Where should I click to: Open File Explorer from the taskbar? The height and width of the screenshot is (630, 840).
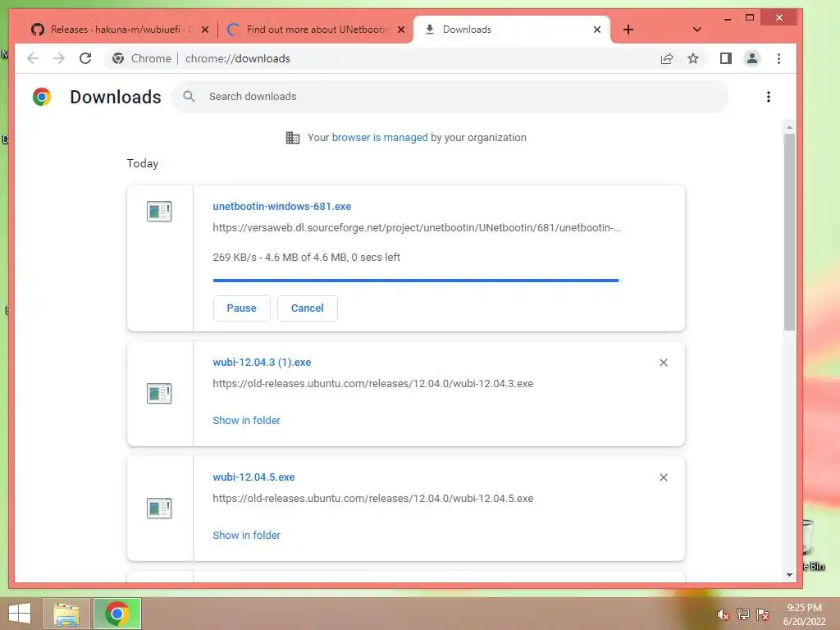[66, 614]
